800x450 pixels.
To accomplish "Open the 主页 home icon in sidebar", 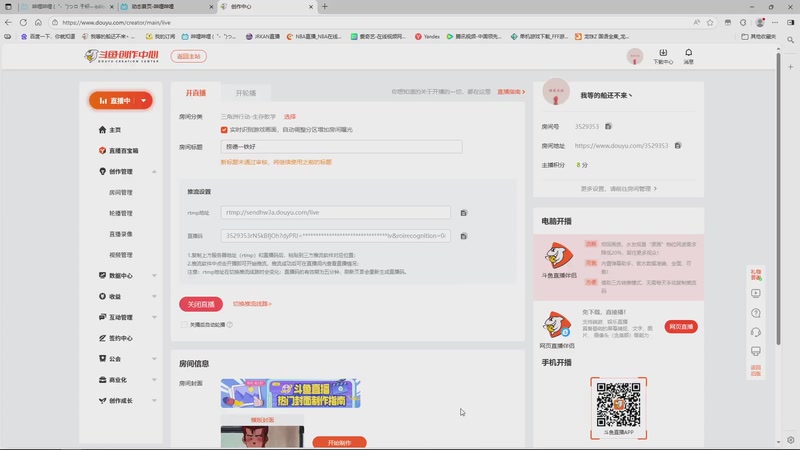I will tap(102, 130).
